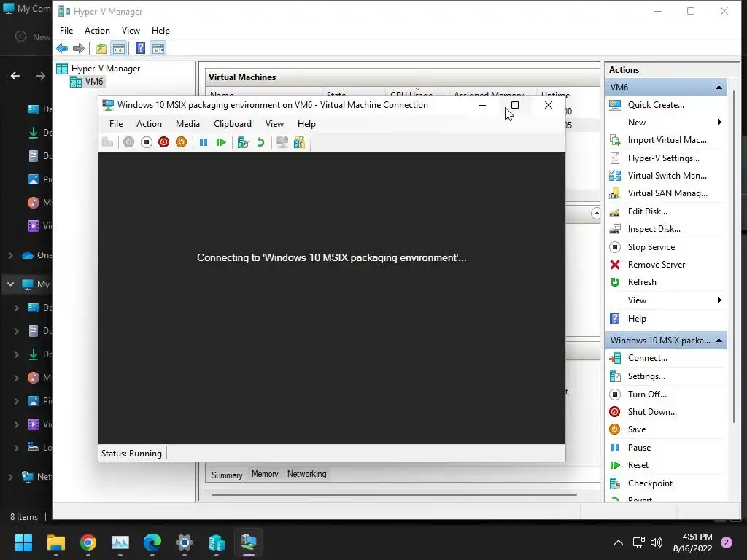Expand the New submenu arrow in Actions

point(719,122)
